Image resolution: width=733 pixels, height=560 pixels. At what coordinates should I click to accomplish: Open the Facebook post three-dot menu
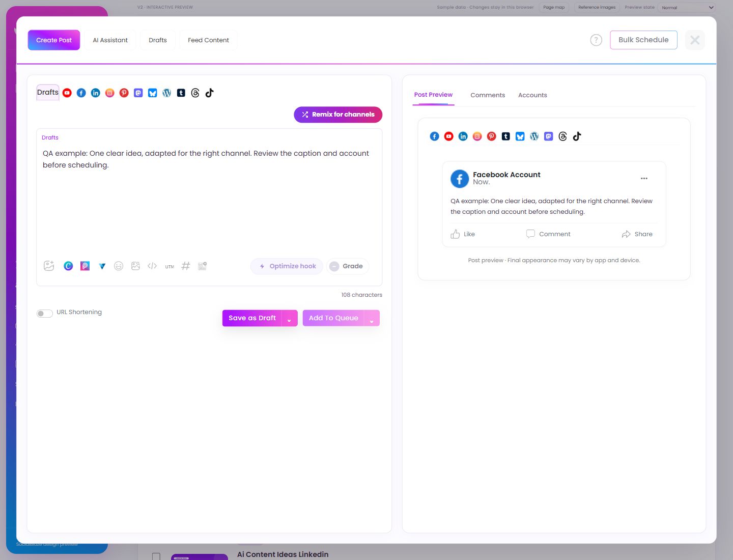tap(644, 178)
